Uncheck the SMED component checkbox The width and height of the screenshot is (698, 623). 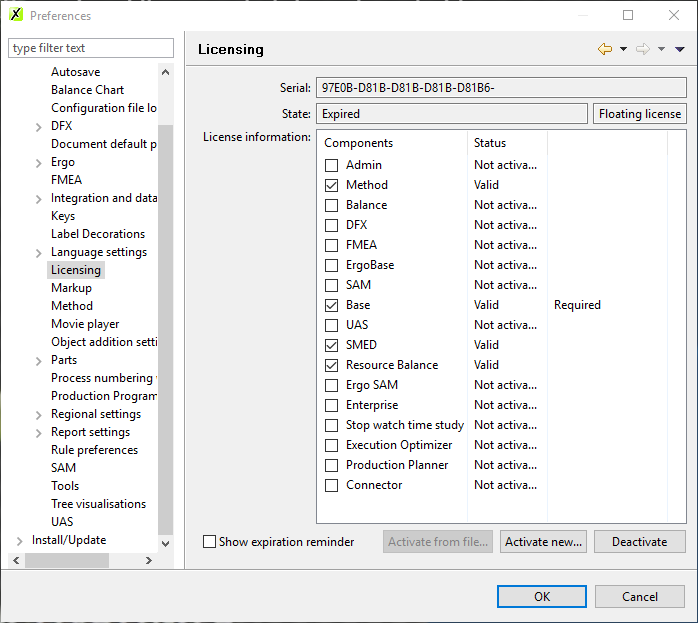coord(331,345)
